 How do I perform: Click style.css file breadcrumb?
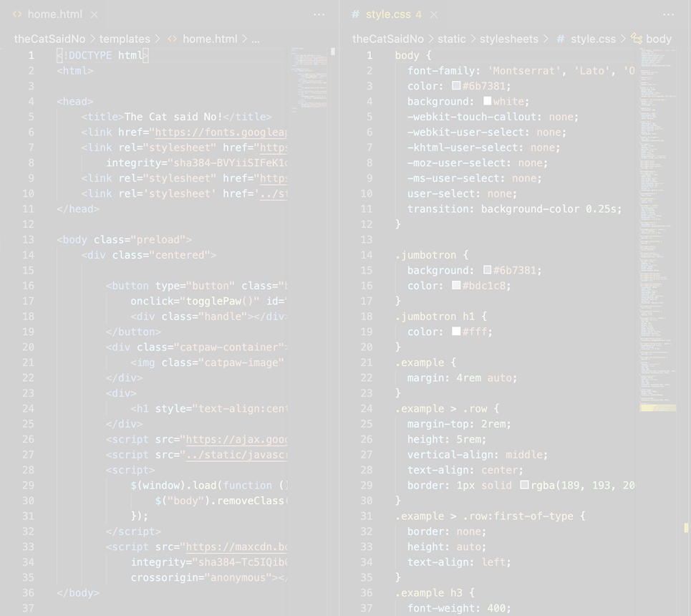tap(593, 39)
